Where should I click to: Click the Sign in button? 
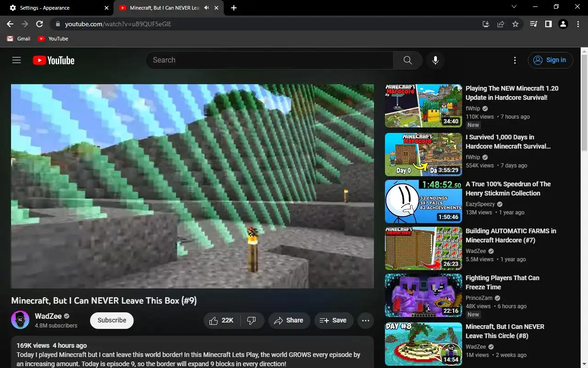pos(550,60)
